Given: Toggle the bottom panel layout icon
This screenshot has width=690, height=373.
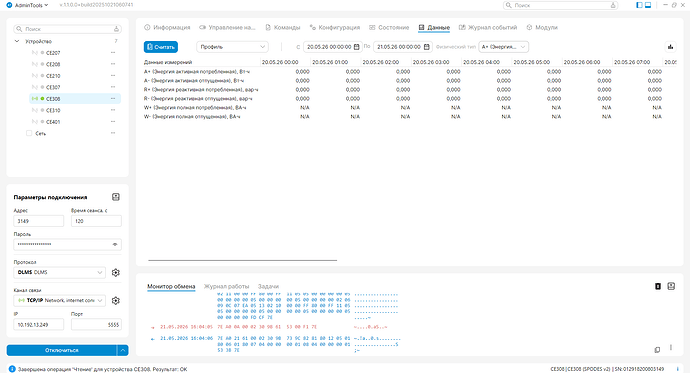Looking at the screenshot, I should click(x=648, y=5).
